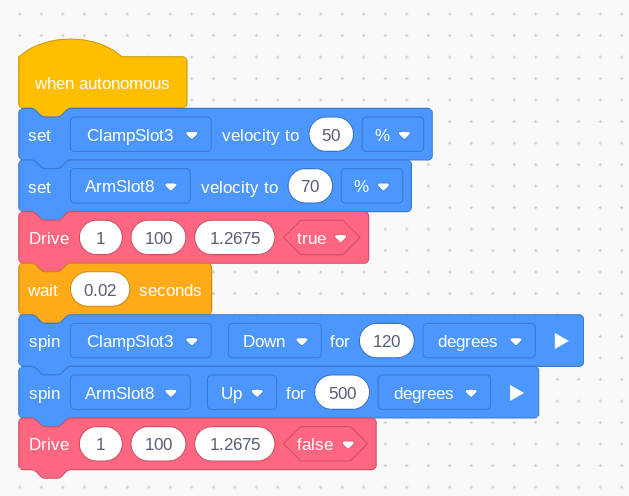This screenshot has width=629, height=496.
Task: Click the 0.02 seconds wait field
Action: (x=100, y=290)
